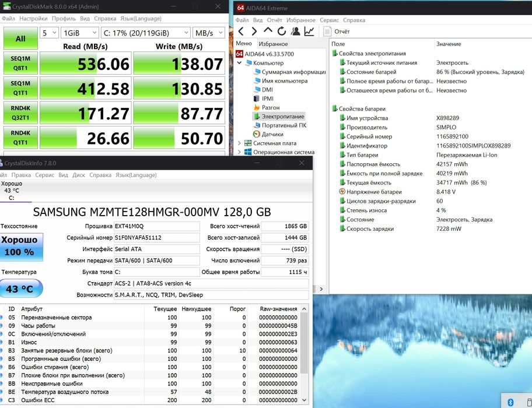
Task: Open the 1GiB test size dropdown
Action: pos(80,33)
